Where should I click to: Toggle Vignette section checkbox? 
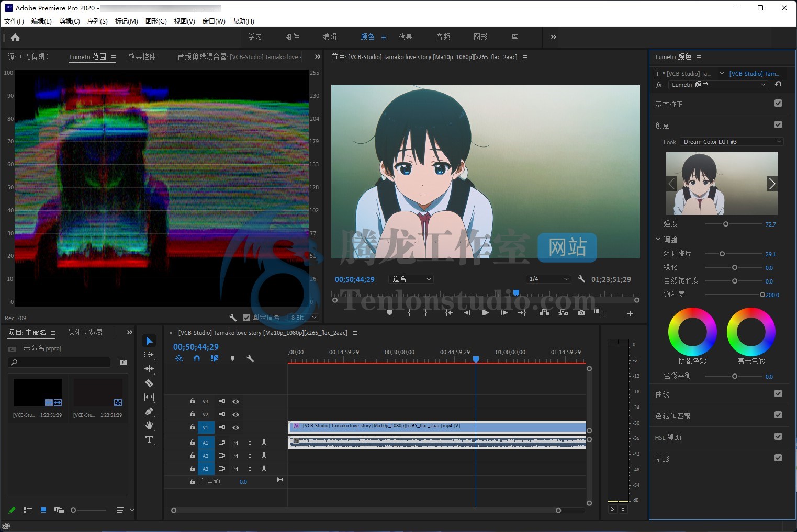coord(778,458)
